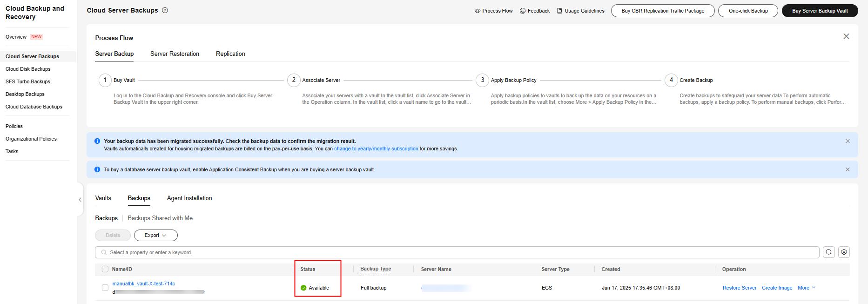Image resolution: width=868 pixels, height=304 pixels.
Task: Click the blurred server name link
Action: coord(446,288)
